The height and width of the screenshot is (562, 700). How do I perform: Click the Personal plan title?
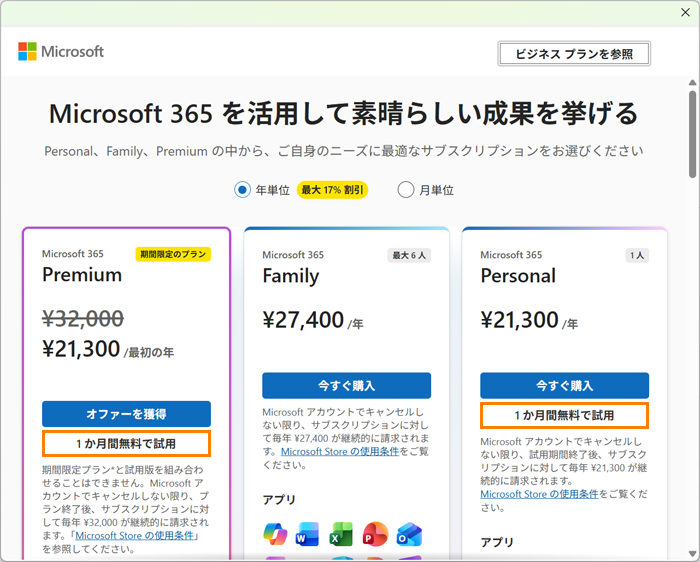point(518,276)
